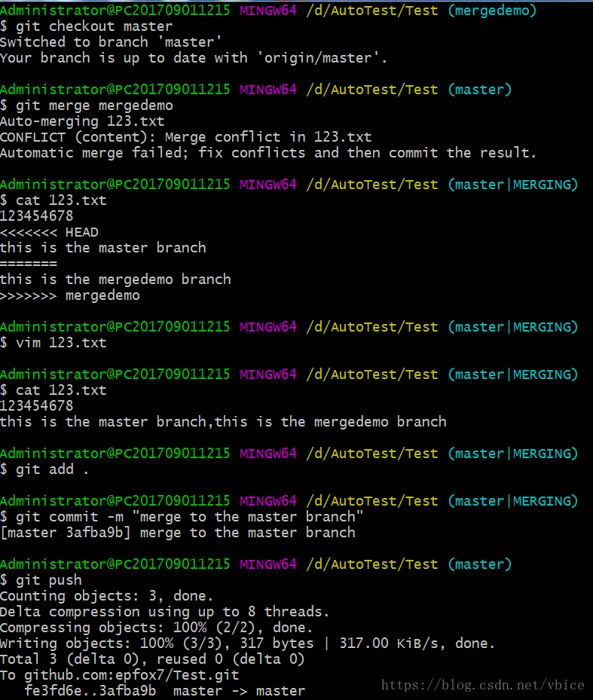Click the '<<<<<<< HEAD' conflict marker
The width and height of the screenshot is (593, 700).
(49, 232)
